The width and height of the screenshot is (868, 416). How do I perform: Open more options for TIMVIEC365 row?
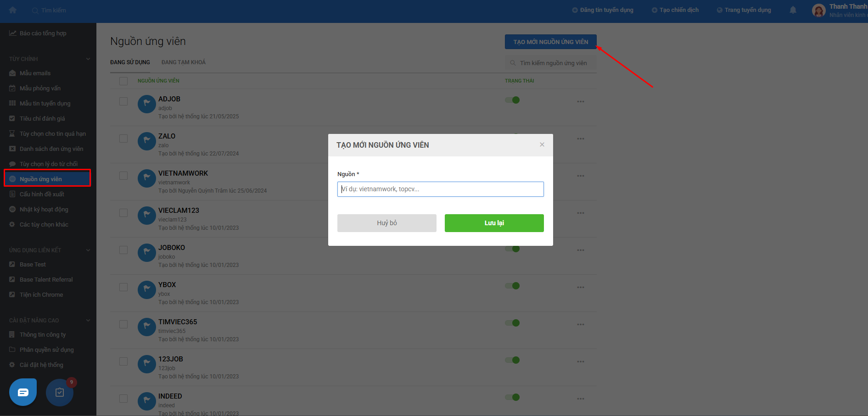pos(581,324)
